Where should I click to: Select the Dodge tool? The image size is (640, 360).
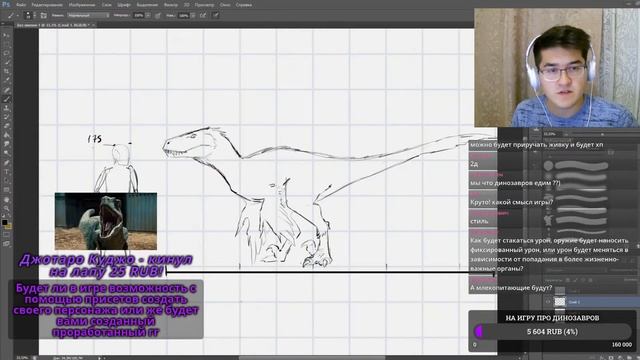[x=6, y=153]
